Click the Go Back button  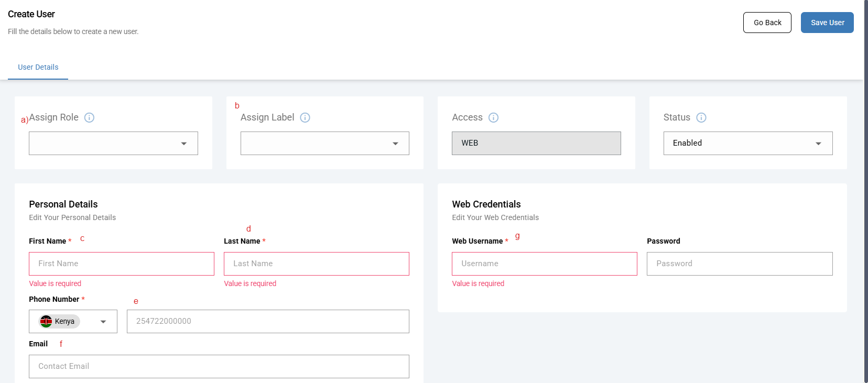767,23
